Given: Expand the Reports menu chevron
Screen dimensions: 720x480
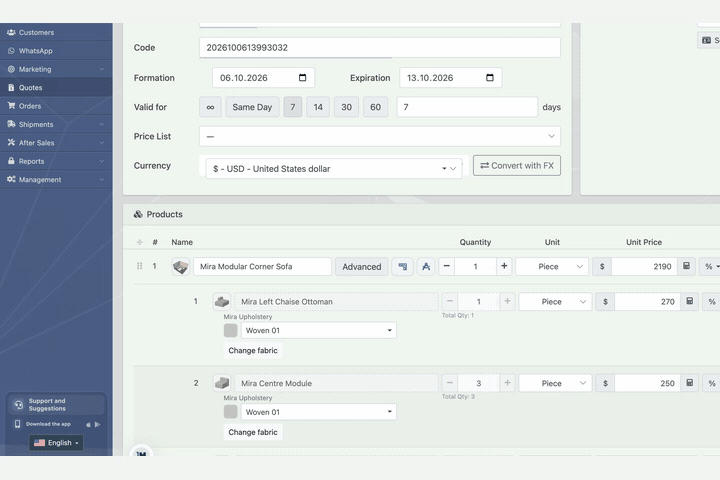Looking at the screenshot, I should (x=101, y=161).
